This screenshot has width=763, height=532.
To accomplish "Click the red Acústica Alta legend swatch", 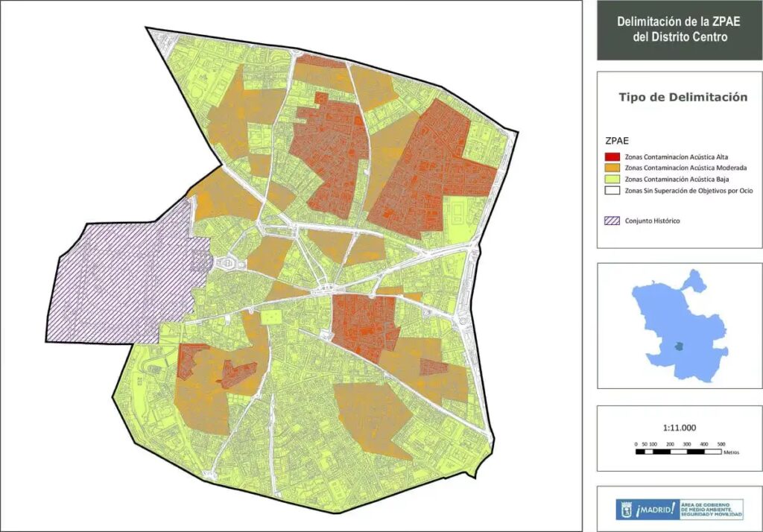I will pyautogui.click(x=612, y=156).
